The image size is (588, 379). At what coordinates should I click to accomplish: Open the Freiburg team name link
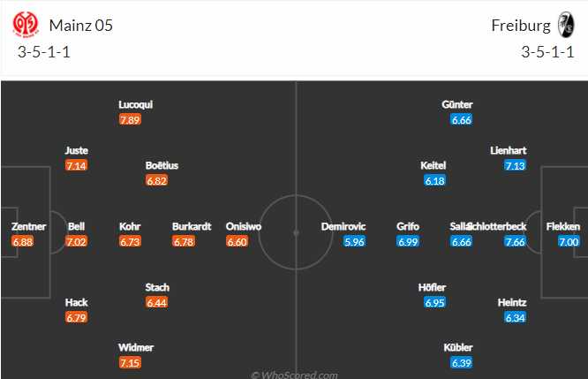[x=521, y=26]
